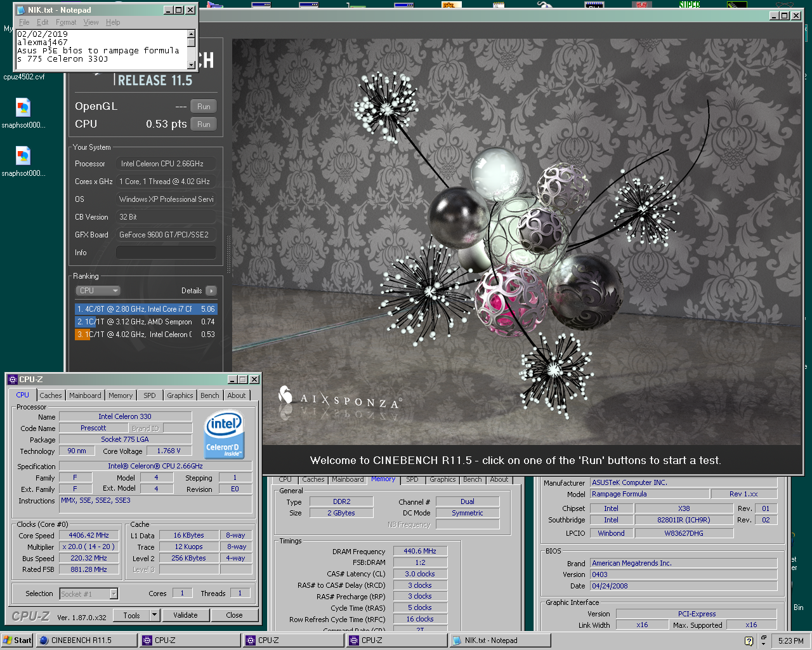
Task: Click the 440.6 MHz DRAM Frequency value
Action: [x=420, y=551]
